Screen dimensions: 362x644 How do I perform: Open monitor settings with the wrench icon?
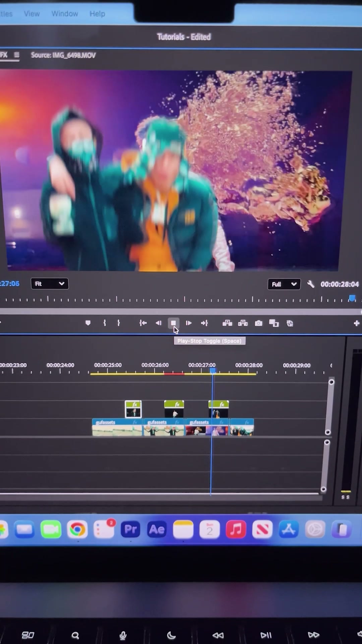click(311, 284)
